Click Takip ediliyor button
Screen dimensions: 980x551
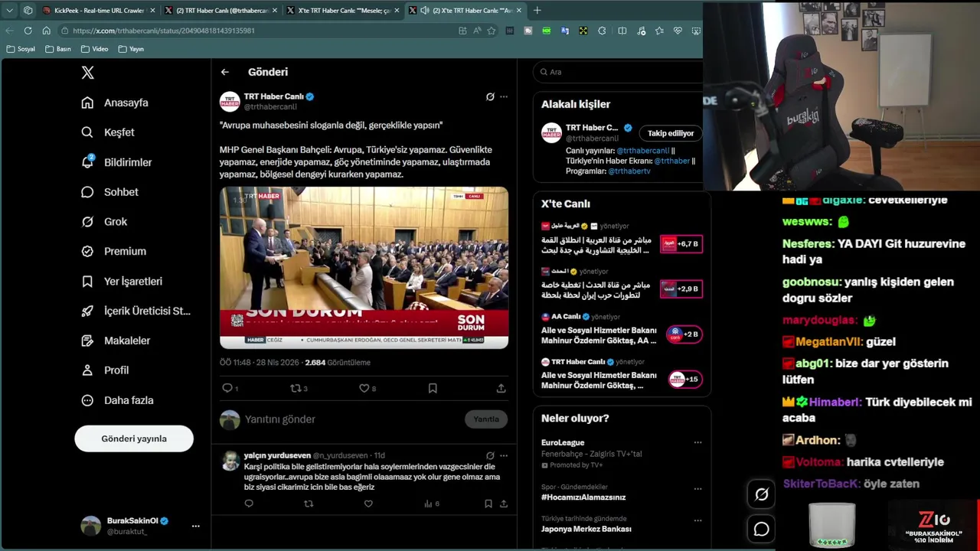[x=671, y=133]
